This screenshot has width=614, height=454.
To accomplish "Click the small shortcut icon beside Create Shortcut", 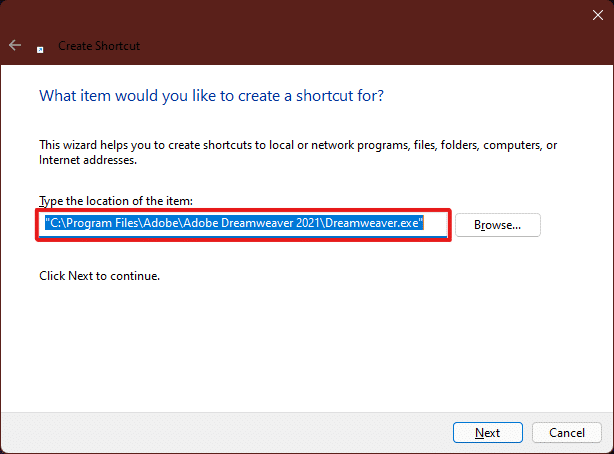I will (x=40, y=50).
